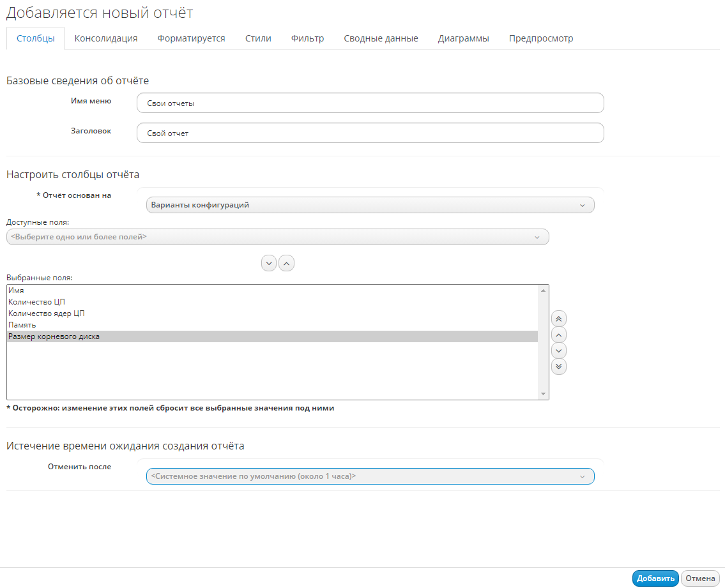
Task: Move selected fields down into chosen list
Action: pos(269,263)
